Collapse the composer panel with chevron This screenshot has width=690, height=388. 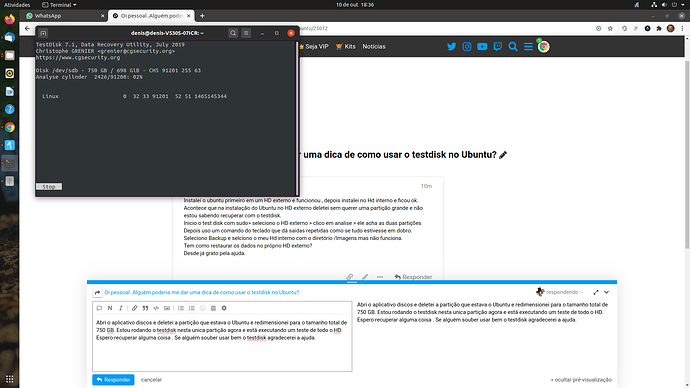point(606,292)
